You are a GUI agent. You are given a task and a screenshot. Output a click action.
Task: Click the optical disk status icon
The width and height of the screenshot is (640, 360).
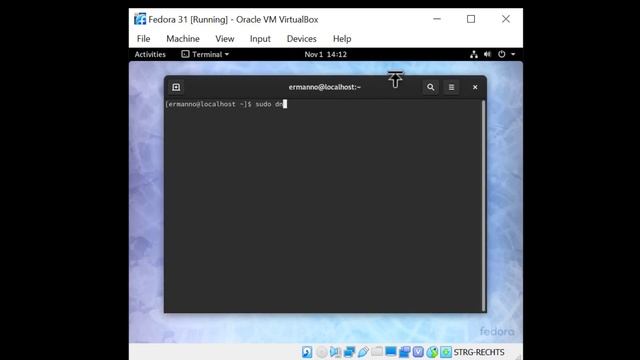(x=322, y=352)
